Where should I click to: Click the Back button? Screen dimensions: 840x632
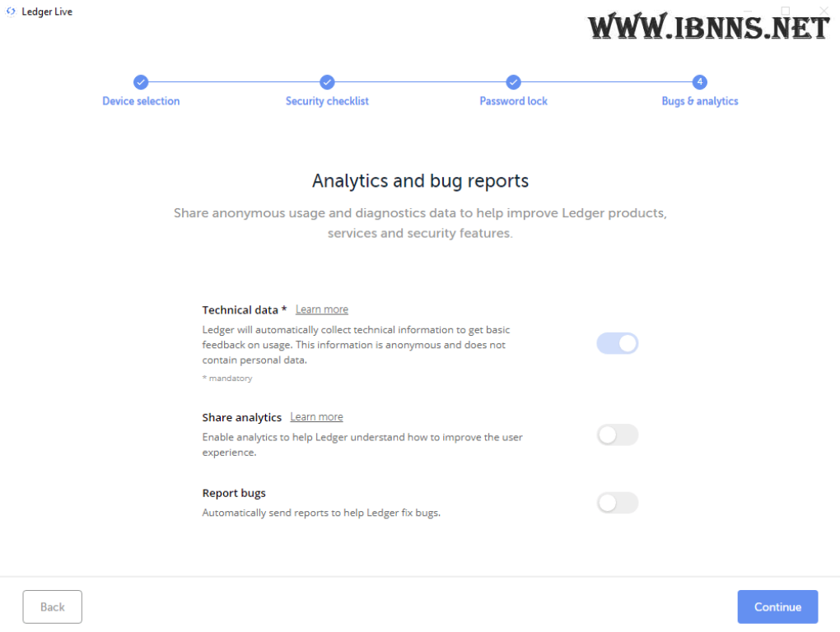click(53, 606)
